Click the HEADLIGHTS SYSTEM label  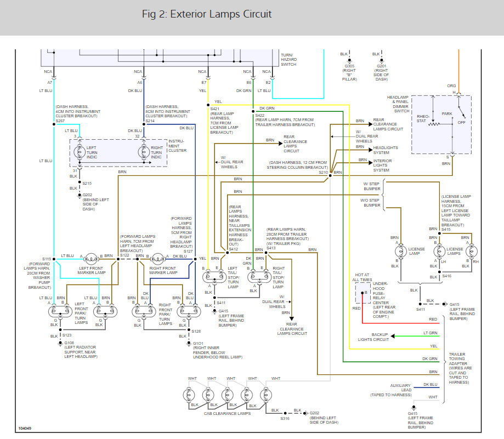(x=386, y=150)
